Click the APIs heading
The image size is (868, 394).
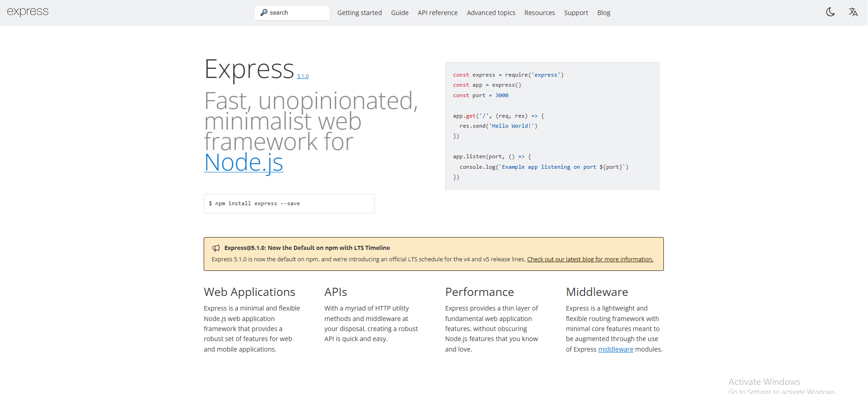click(336, 292)
